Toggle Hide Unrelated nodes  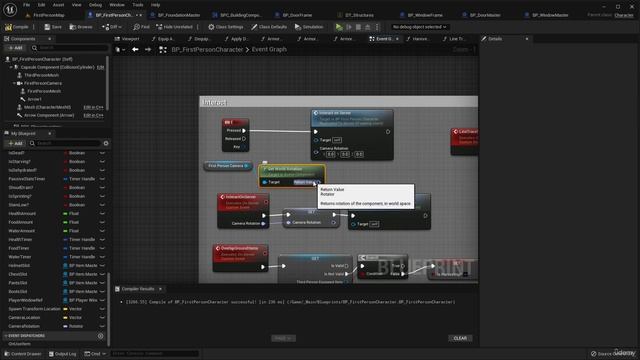point(174,27)
